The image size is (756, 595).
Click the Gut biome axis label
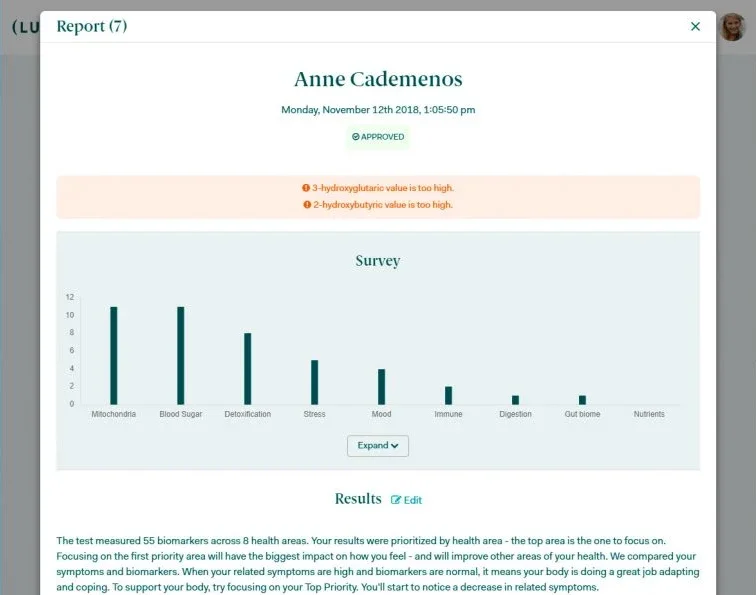click(582, 414)
